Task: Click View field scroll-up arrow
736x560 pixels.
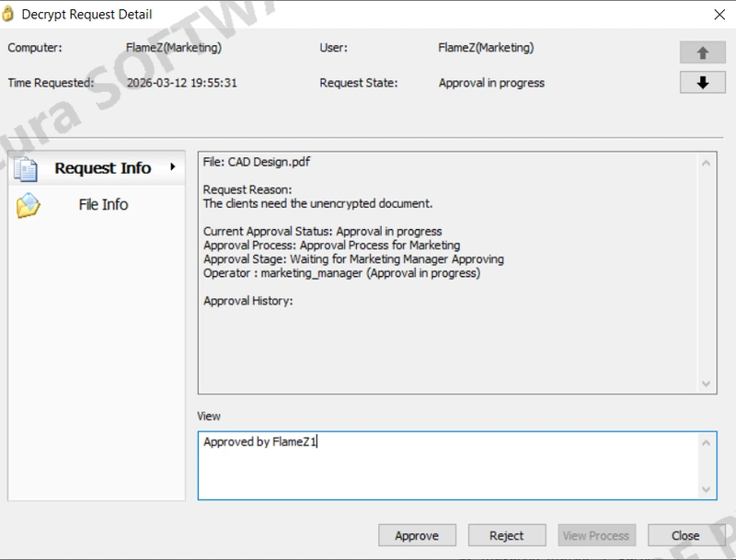Action: (x=706, y=442)
